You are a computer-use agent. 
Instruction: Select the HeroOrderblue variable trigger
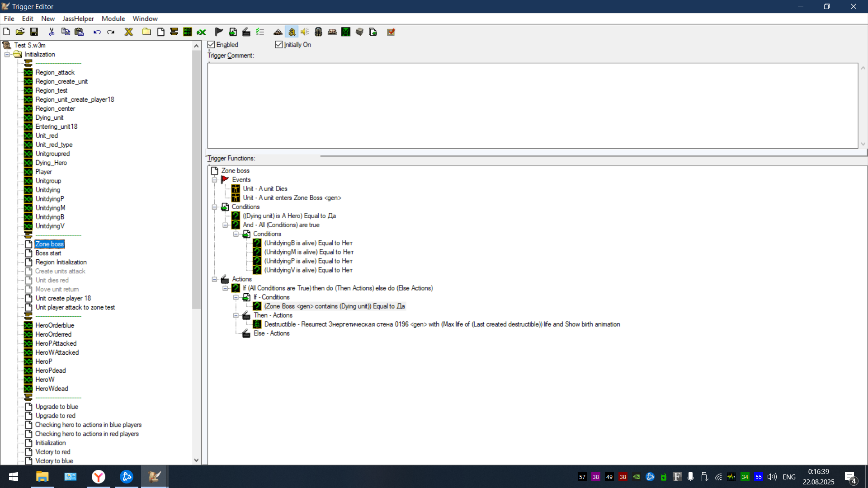pyautogui.click(x=55, y=325)
